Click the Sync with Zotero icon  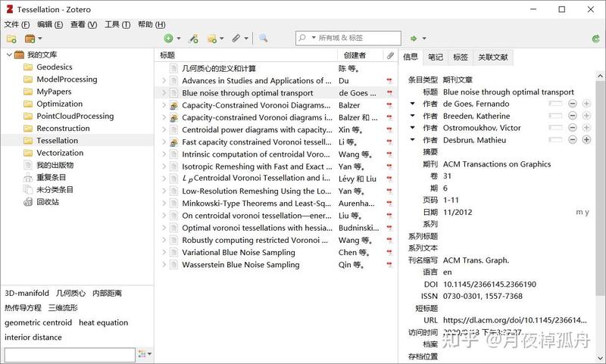click(596, 39)
